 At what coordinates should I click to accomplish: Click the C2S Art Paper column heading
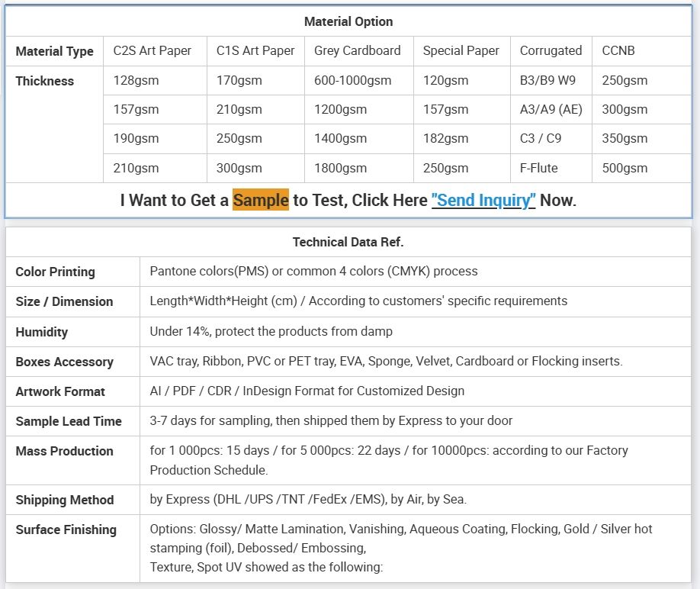pos(153,50)
